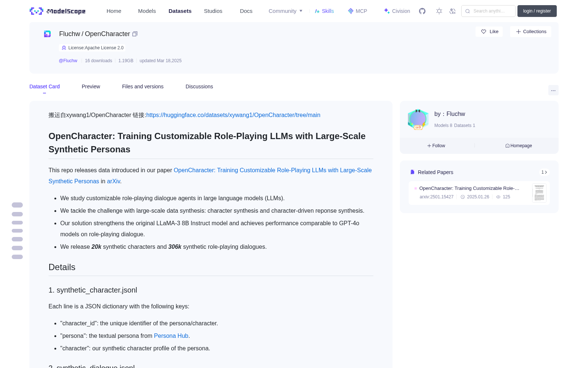
Task: Open the Models section
Action: click(147, 11)
